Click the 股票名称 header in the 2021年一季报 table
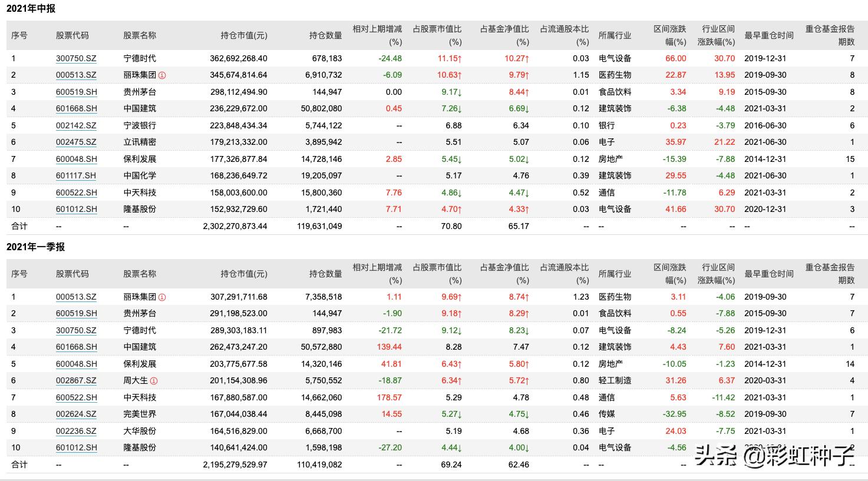The height and width of the screenshot is (481, 868). click(140, 274)
